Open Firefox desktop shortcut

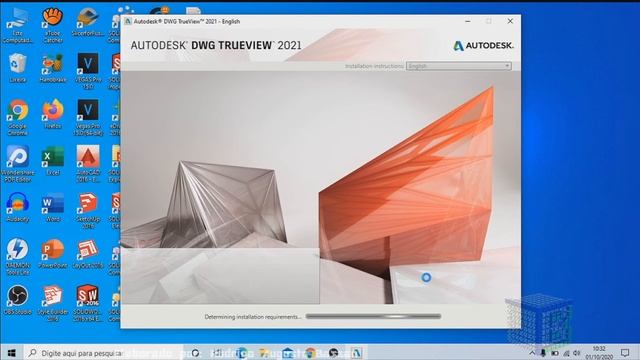[x=53, y=115]
